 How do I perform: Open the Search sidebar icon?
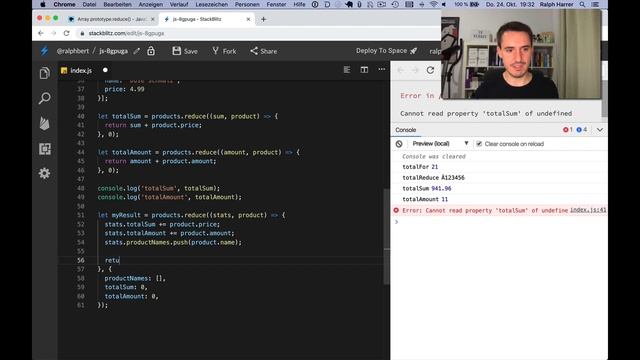click(x=44, y=98)
